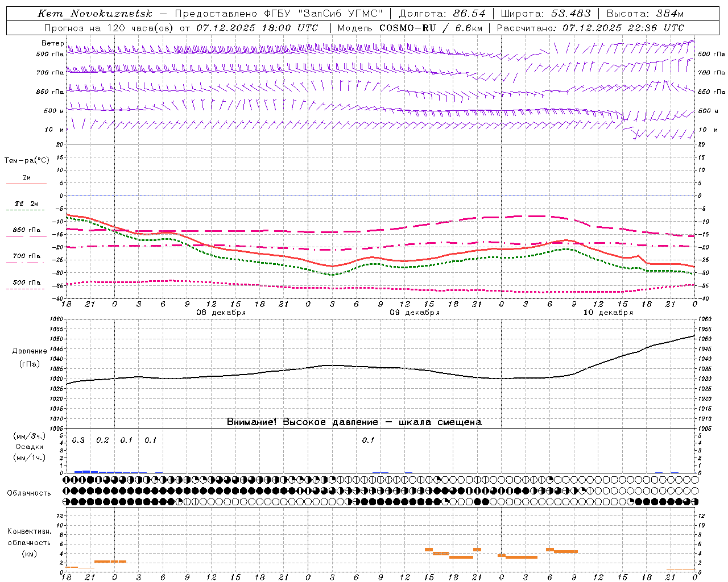Screen dimensions: 728x582
Task: Click the 'Широта: 53.483' latitude value
Action: pos(545,14)
